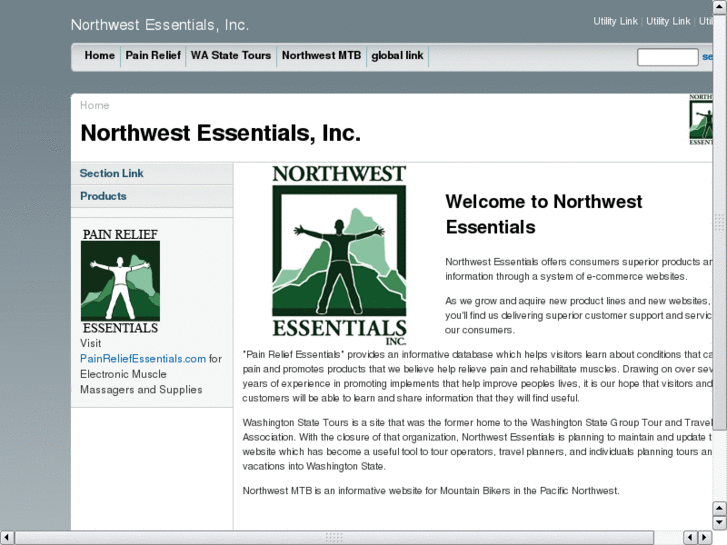This screenshot has height=545, width=727.
Task: Click the Home breadcrumb link
Action: (95, 105)
